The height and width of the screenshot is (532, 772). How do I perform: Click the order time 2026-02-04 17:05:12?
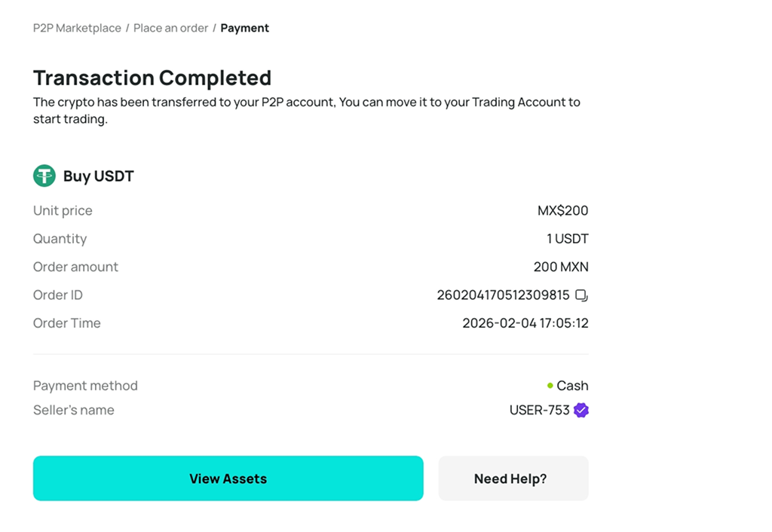(525, 323)
